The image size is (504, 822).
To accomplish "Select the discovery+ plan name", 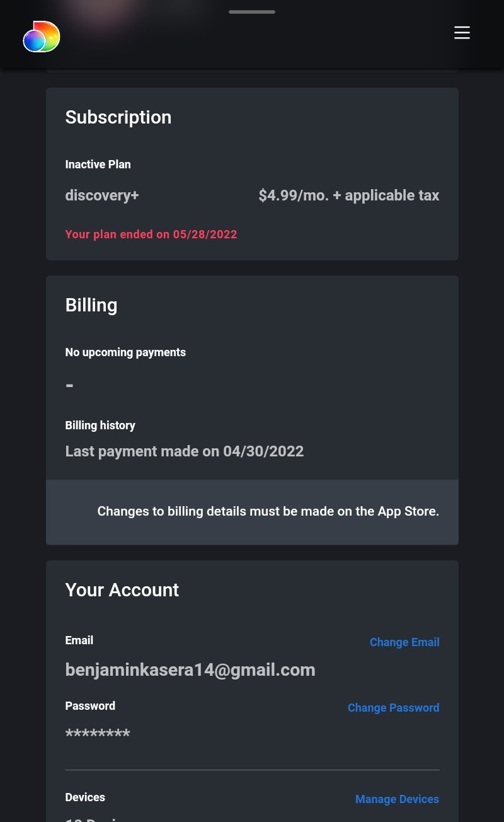I will point(102,195).
